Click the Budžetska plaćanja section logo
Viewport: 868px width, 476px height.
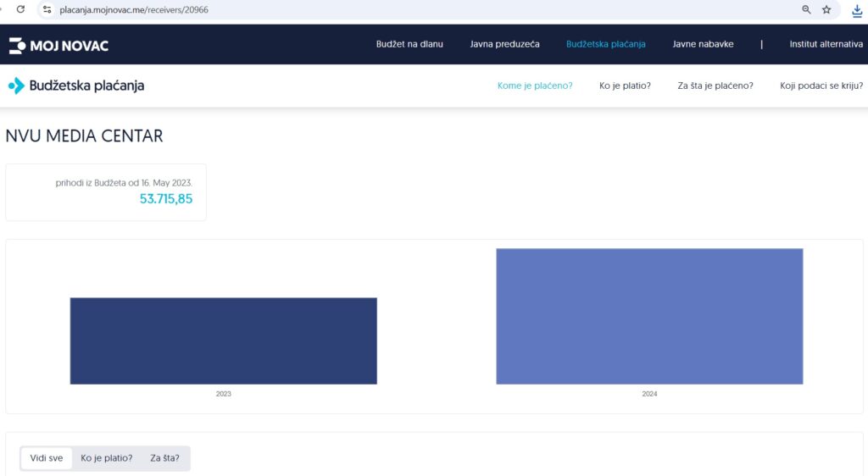click(76, 86)
